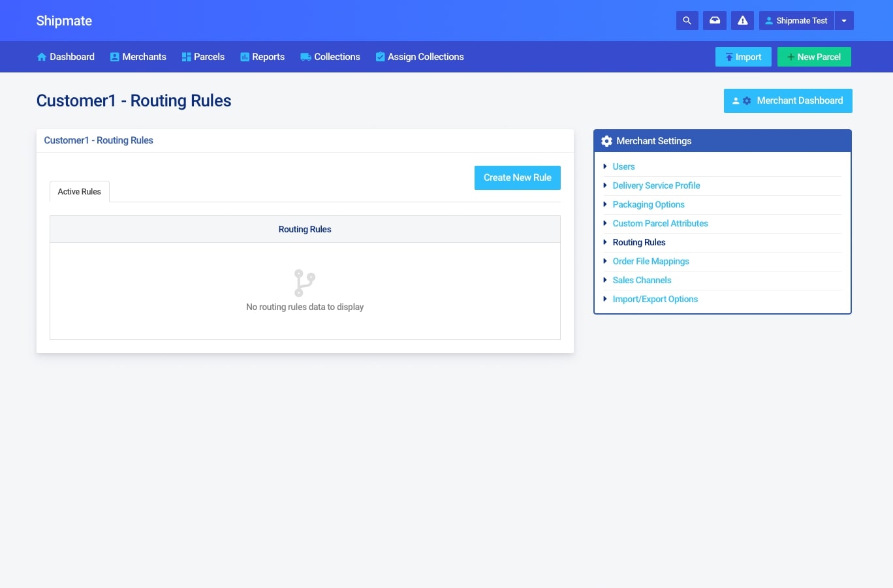Open the Shipmate Test user account

tap(796, 21)
